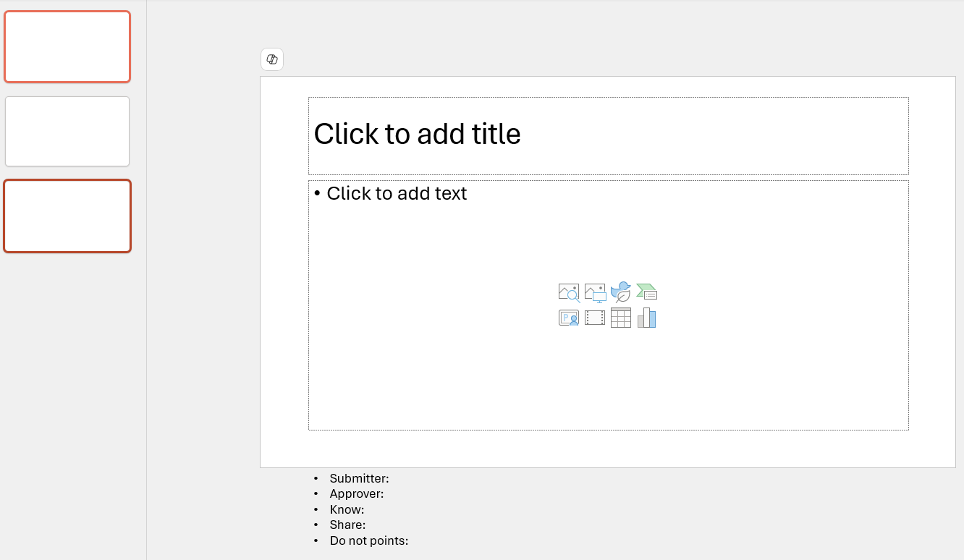Click the Submitter bullet in the notes
Viewport: 964px width, 560px height.
(358, 478)
